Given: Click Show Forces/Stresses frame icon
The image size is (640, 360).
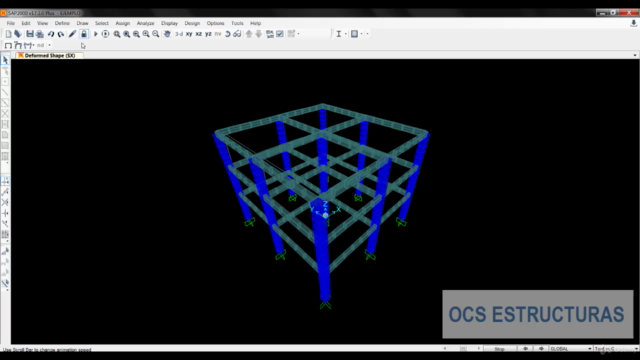Looking at the screenshot, I should point(29,45).
